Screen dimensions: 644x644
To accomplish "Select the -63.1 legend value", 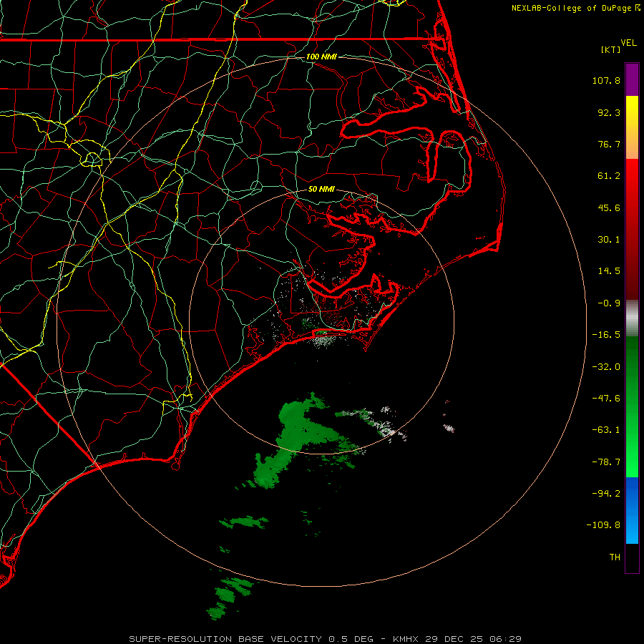I will click(606, 430).
